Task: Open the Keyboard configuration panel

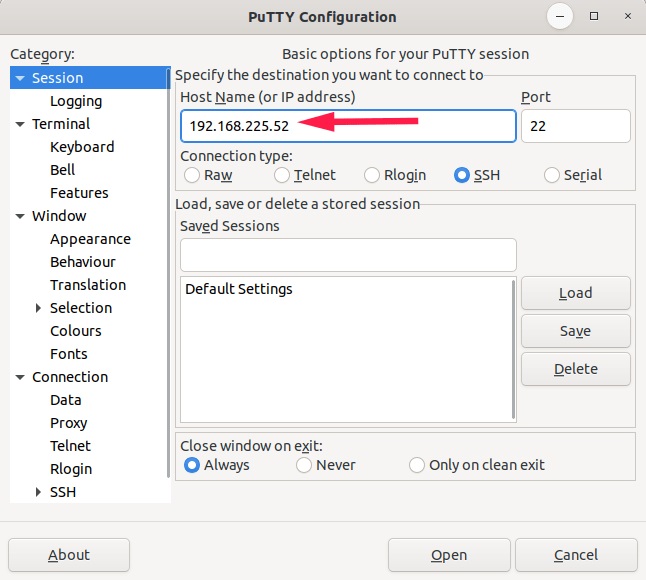Action: point(82,147)
